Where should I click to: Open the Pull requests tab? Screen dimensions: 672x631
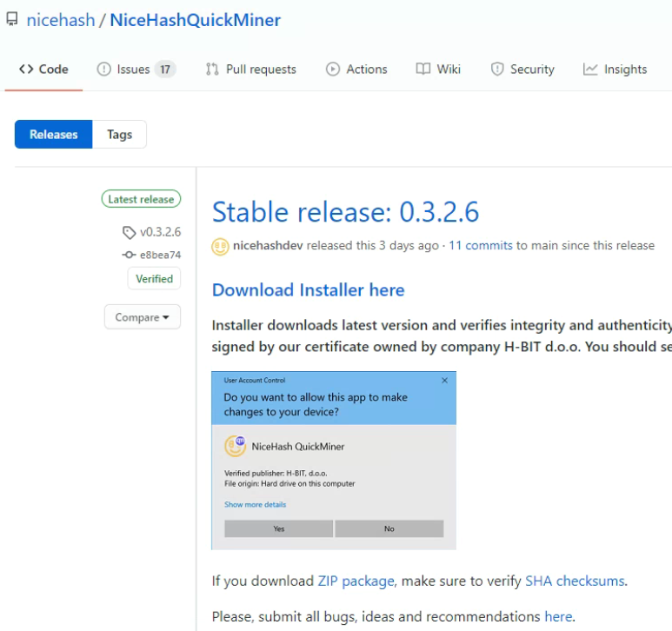[251, 69]
